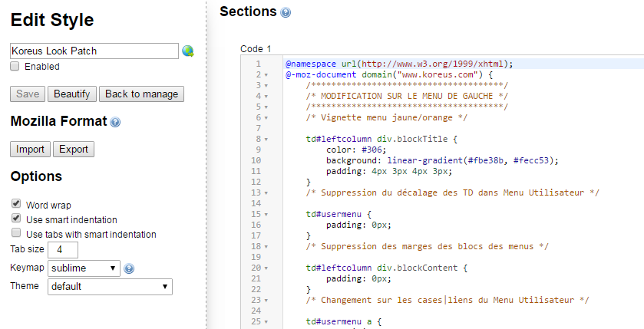This screenshot has width=644, height=329.
Task: Click the Tab size input field
Action: pos(63,250)
